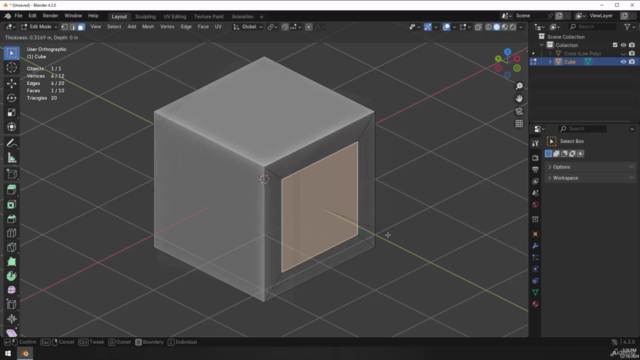Open the pivot point dropdown
Screen dimensions: 640x360
click(x=272, y=27)
